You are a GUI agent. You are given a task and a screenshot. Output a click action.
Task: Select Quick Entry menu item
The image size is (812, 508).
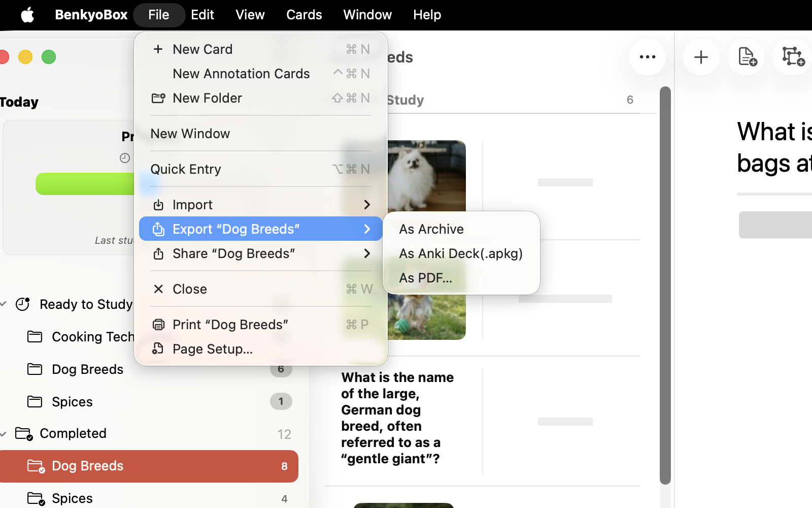(261, 169)
